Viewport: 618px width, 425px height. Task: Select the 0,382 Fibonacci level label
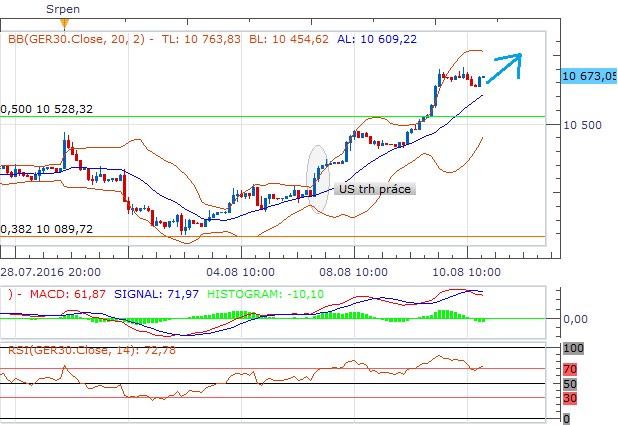46,229
